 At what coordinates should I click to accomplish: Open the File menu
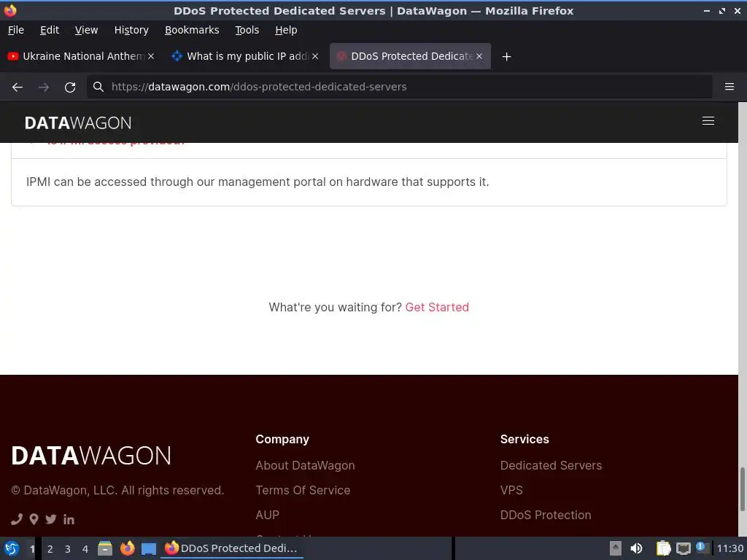(16, 30)
